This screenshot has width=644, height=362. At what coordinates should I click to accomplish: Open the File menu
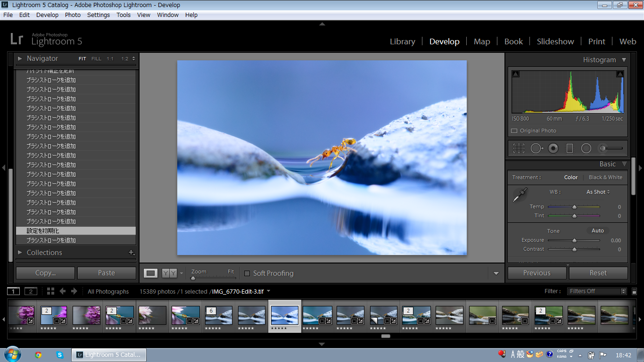click(x=8, y=15)
